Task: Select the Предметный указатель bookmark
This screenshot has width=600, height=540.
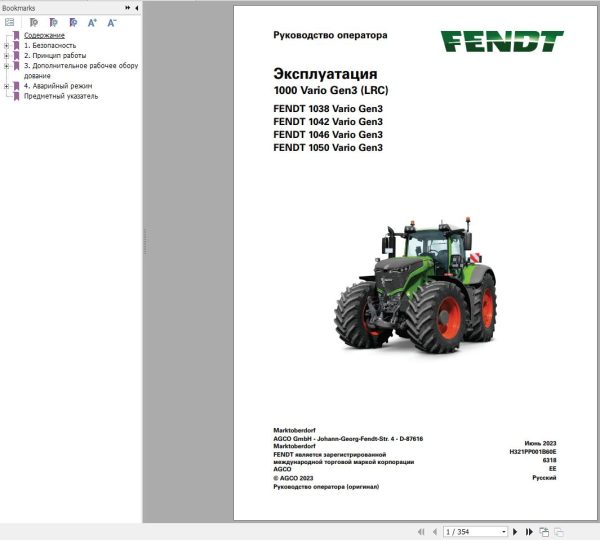Action: [61, 96]
